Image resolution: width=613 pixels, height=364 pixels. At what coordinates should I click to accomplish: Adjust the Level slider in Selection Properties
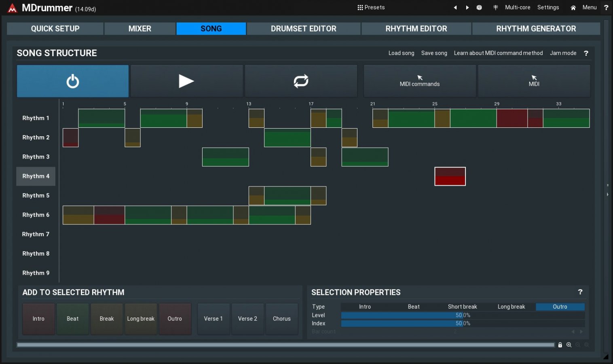463,315
